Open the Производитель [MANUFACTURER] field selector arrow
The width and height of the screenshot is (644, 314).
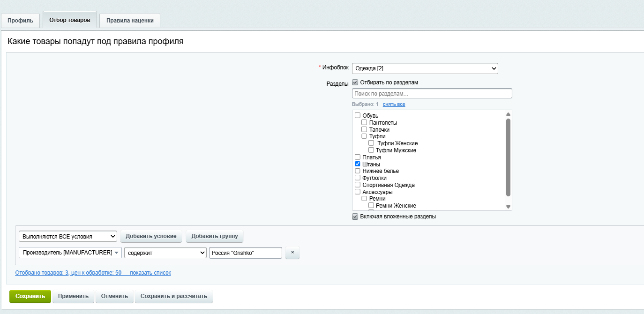(x=116, y=253)
